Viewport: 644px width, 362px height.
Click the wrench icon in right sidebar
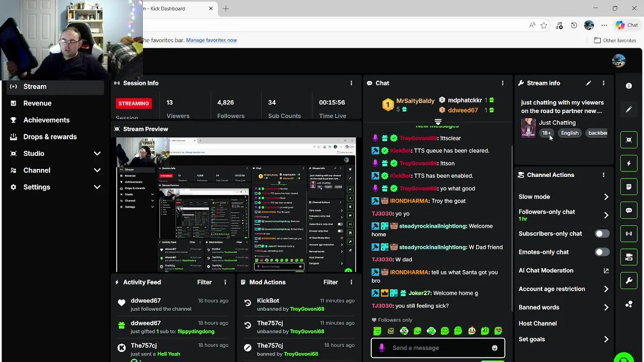629,281
